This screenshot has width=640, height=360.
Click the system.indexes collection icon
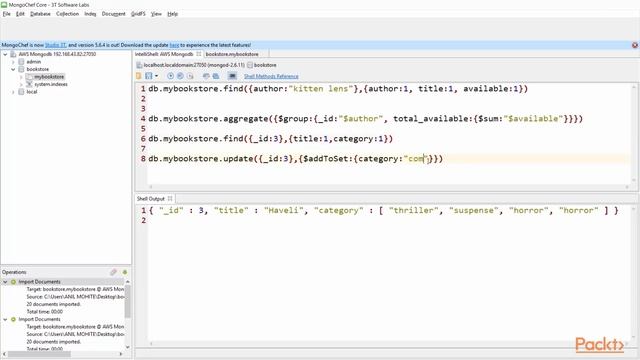(x=29, y=84)
